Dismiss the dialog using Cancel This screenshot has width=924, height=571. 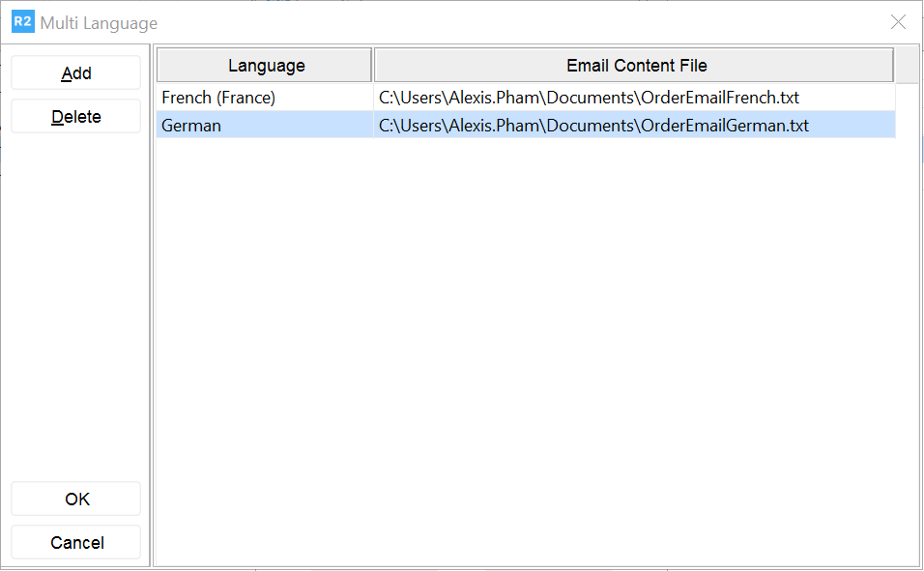(x=76, y=543)
